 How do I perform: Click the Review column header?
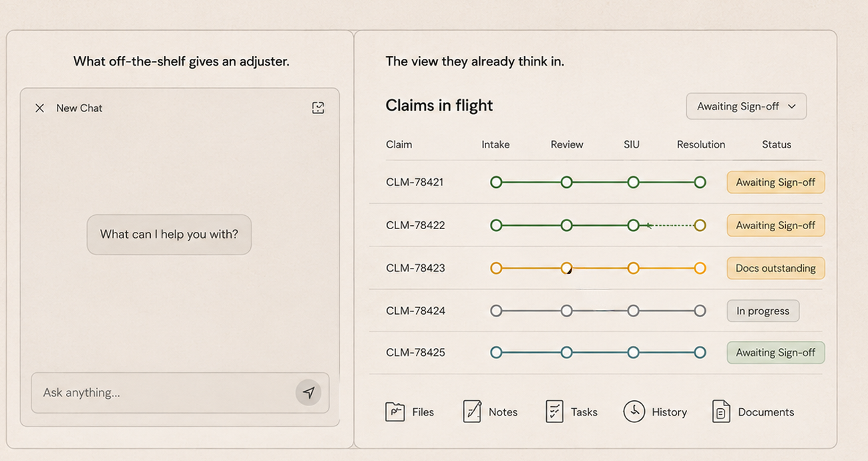[567, 144]
